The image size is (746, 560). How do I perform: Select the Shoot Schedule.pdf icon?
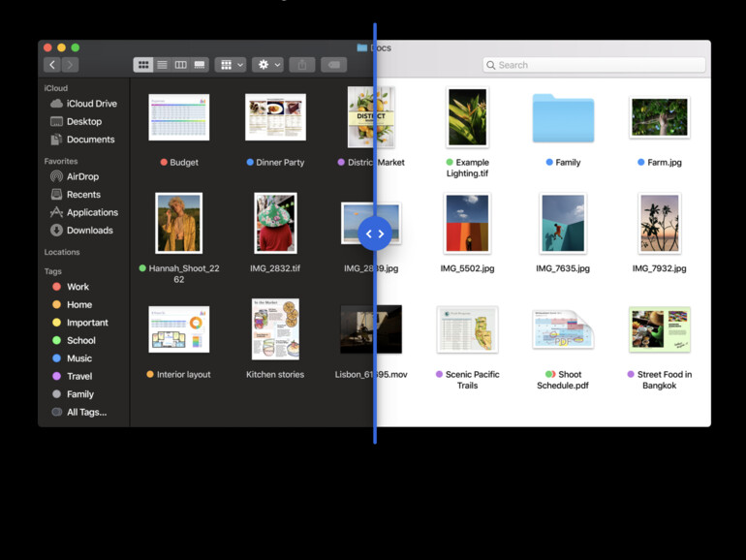tap(563, 329)
